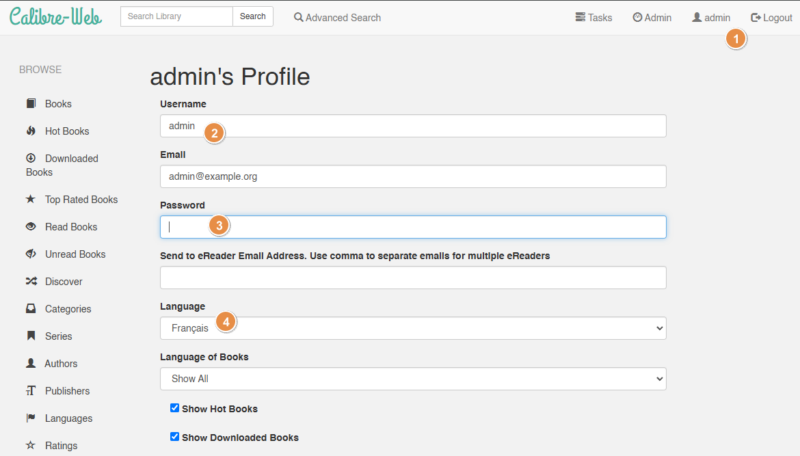Uncheck Show Hot Books checkbox
Viewport: 800px width, 456px height.
[175, 408]
